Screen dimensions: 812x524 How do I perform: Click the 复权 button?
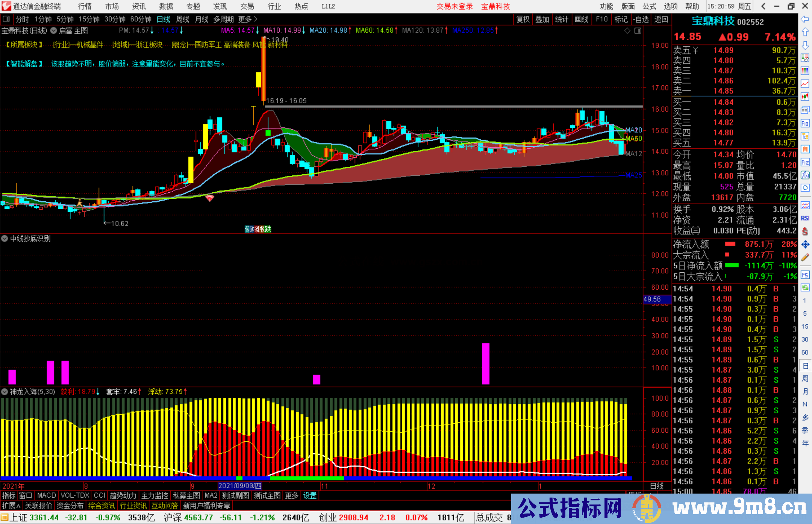coord(523,19)
